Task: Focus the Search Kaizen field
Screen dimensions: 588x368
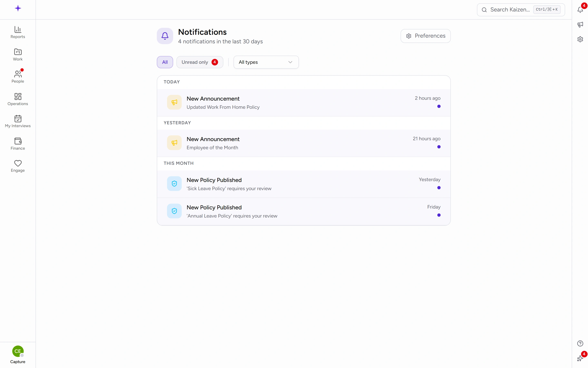Action: tap(521, 10)
